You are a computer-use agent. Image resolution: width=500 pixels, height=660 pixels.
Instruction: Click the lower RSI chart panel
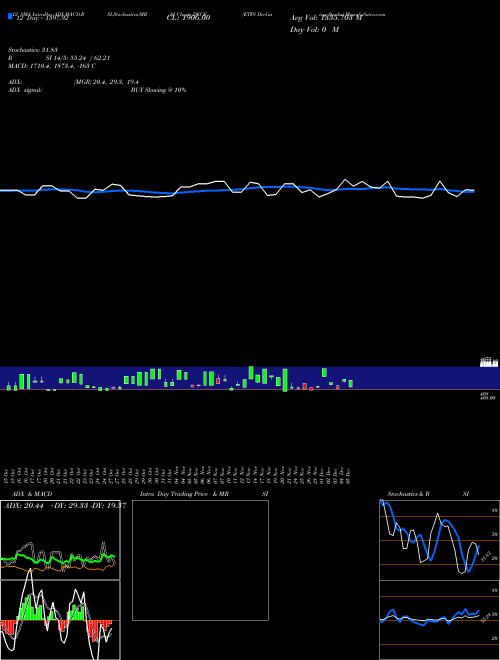pyautogui.click(x=440, y=620)
